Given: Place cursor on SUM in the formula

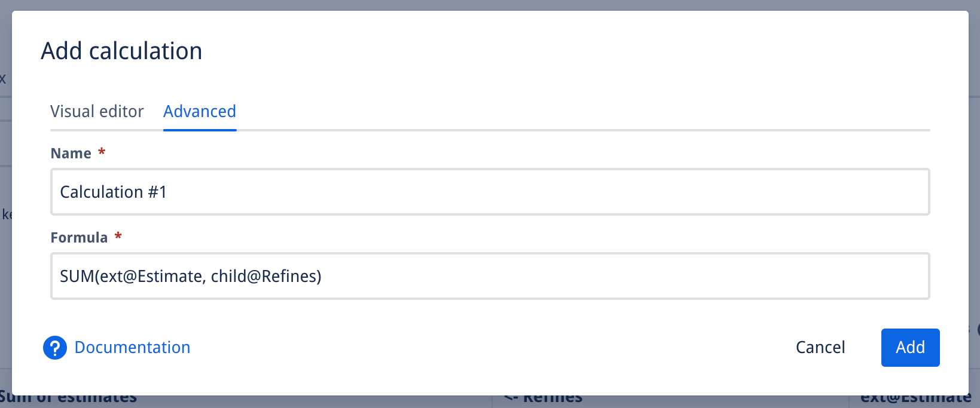Looking at the screenshot, I should click(x=76, y=277).
